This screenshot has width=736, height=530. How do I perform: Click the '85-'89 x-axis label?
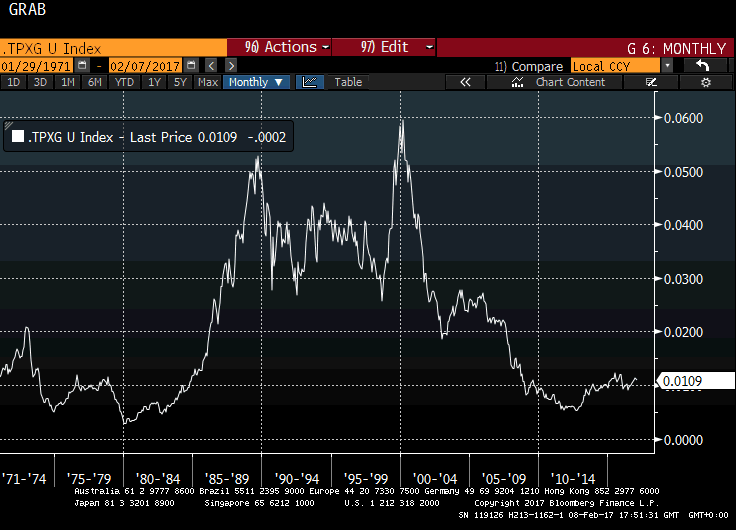tap(227, 479)
